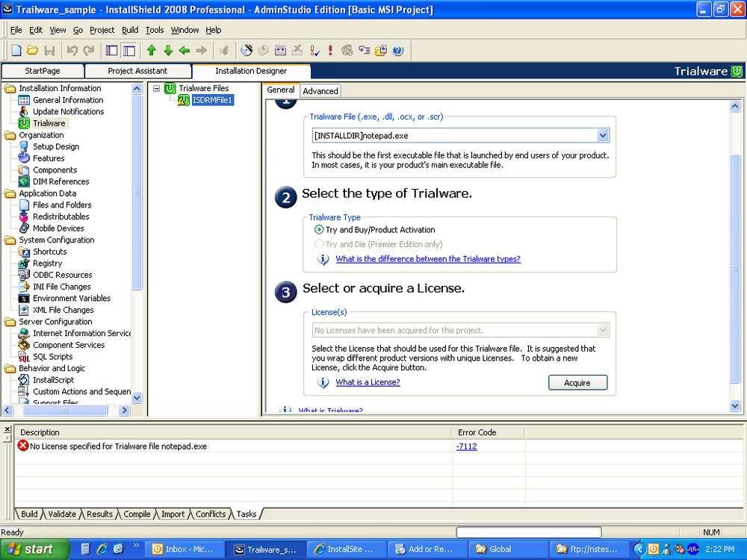Click the SQL Scripts icon in sidebar

[24, 357]
